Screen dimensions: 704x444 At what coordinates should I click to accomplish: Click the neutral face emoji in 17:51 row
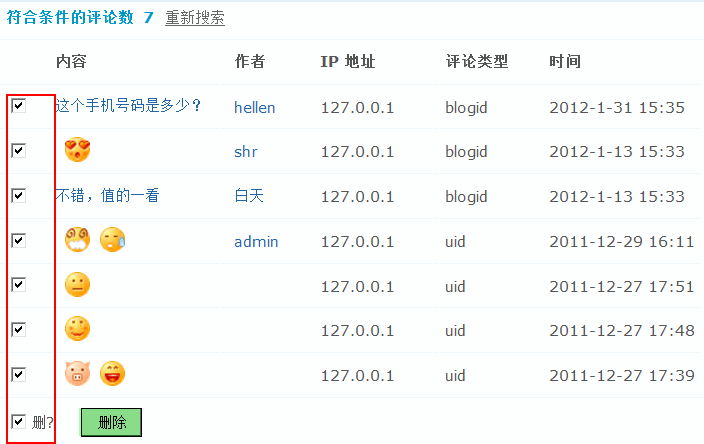pyautogui.click(x=77, y=284)
